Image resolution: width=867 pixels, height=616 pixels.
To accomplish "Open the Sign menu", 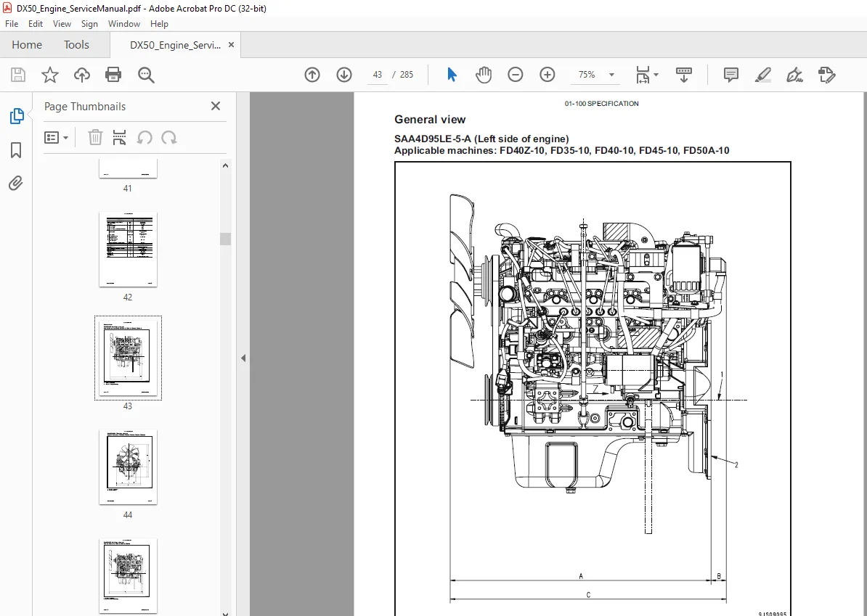I will 89,24.
